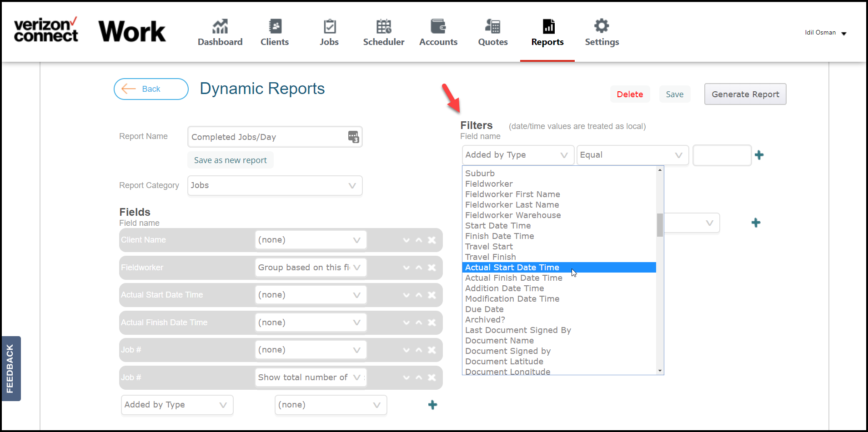
Task: Move Actual Start Date Time field down
Action: click(x=406, y=295)
